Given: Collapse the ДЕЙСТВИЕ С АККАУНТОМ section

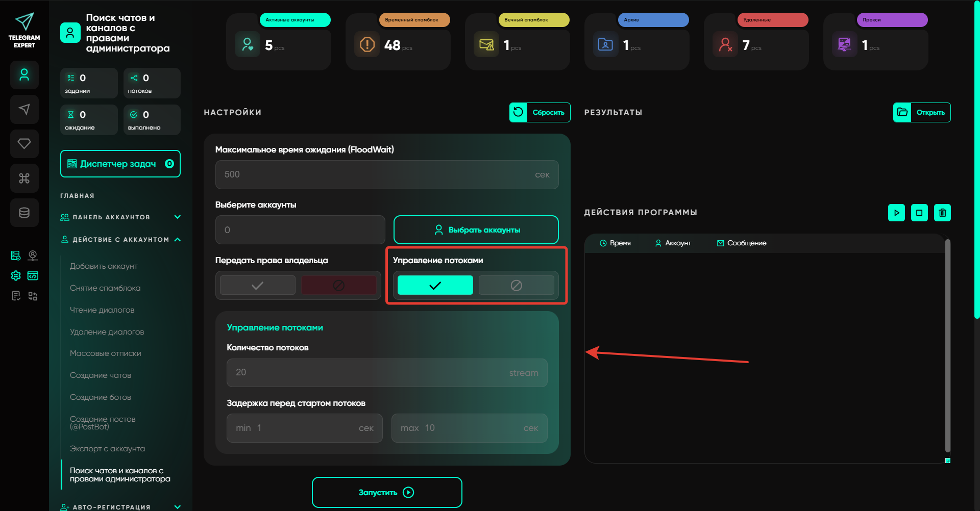Looking at the screenshot, I should (x=177, y=240).
